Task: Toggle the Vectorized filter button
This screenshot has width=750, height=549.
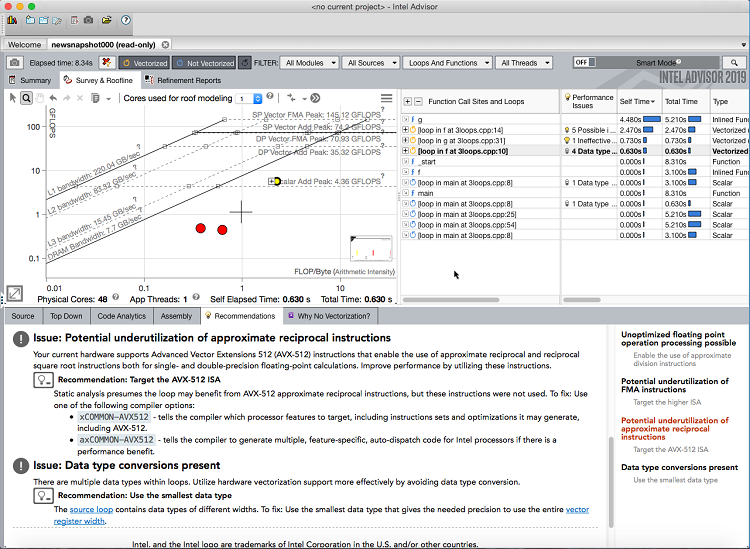Action: [145, 62]
